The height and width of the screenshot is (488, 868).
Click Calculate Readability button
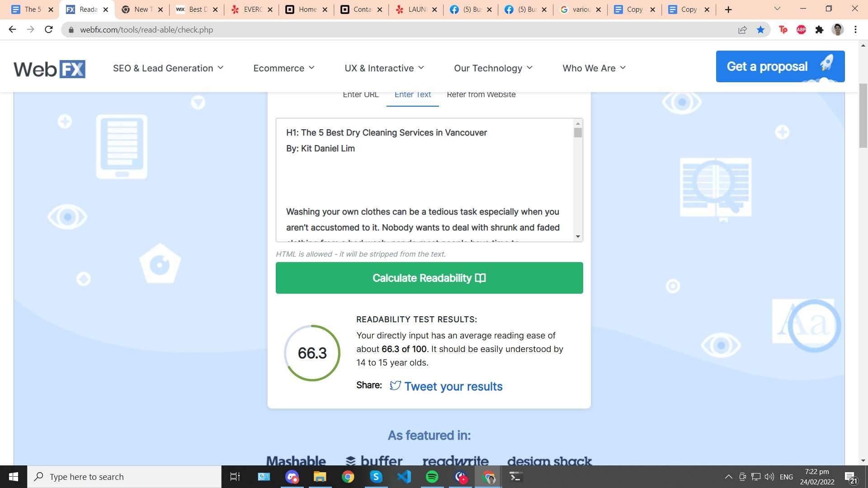429,278
